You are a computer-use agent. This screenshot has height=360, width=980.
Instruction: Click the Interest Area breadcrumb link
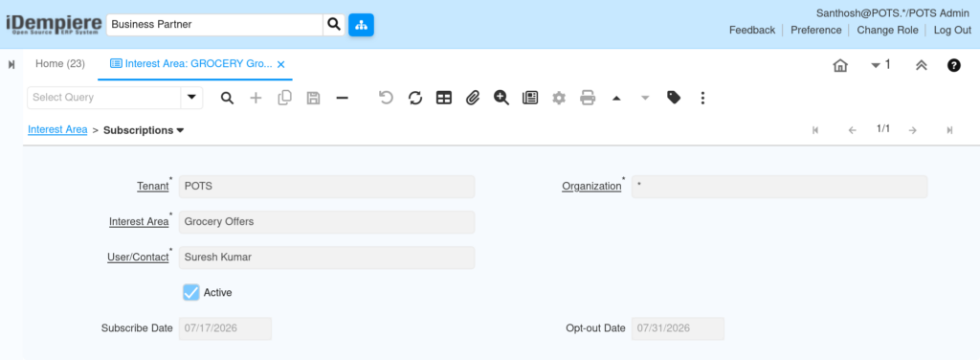57,129
